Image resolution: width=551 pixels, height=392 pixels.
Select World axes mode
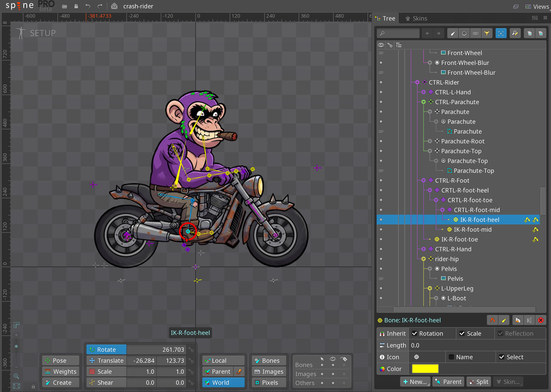click(x=223, y=383)
